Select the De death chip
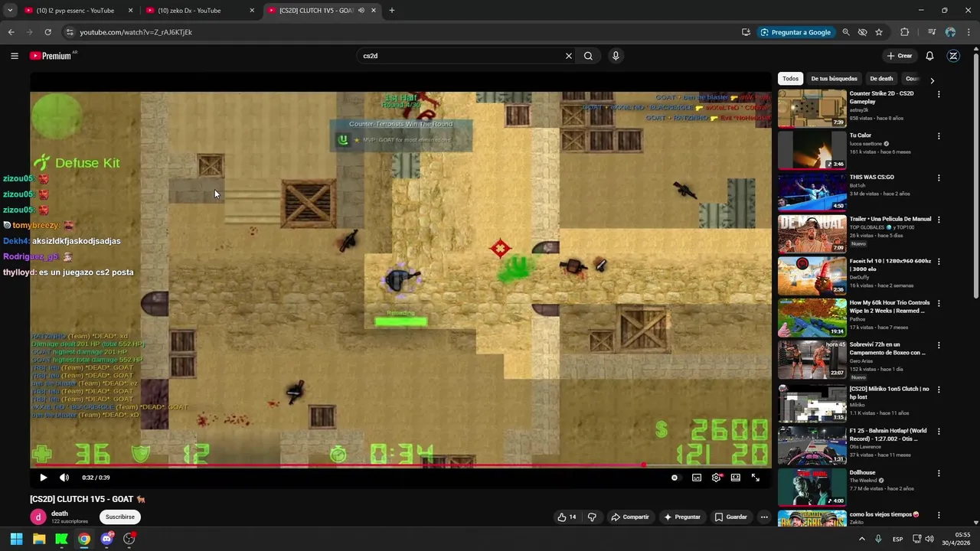This screenshot has width=980, height=551. point(881,79)
